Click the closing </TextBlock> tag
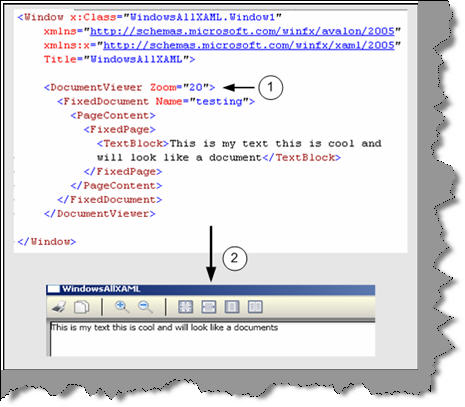The image size is (465, 407). click(302, 157)
